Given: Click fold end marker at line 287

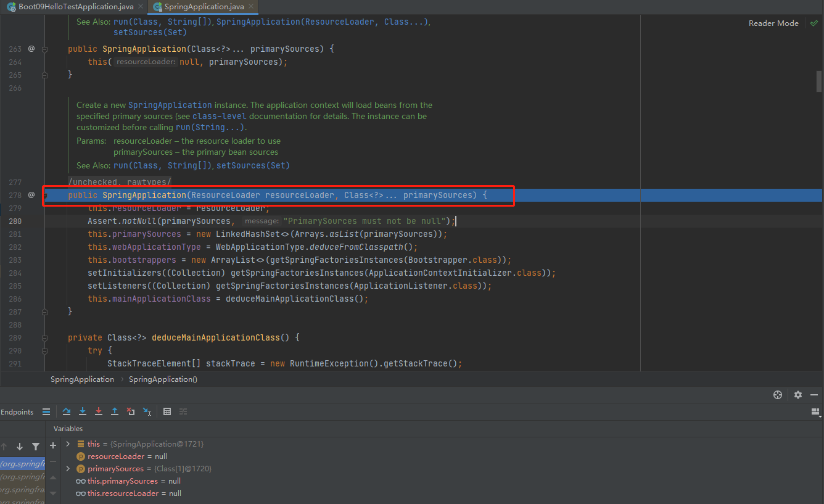Looking at the screenshot, I should 44,312.
